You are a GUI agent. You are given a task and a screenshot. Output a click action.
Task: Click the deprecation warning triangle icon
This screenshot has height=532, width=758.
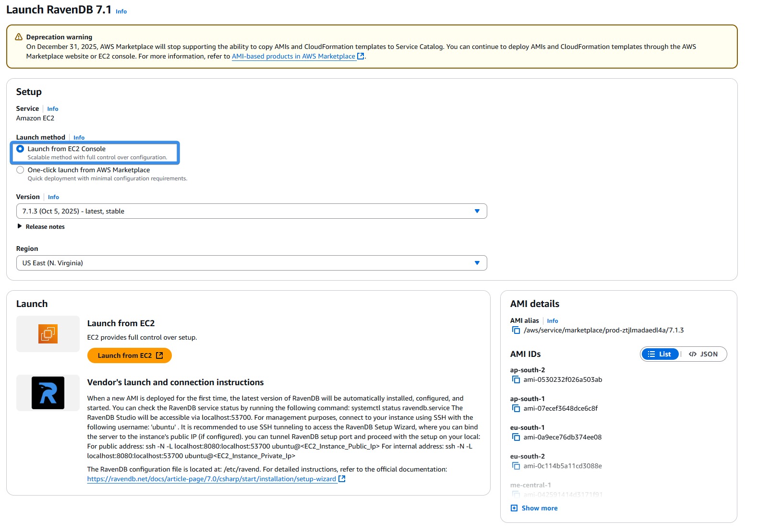click(x=19, y=37)
